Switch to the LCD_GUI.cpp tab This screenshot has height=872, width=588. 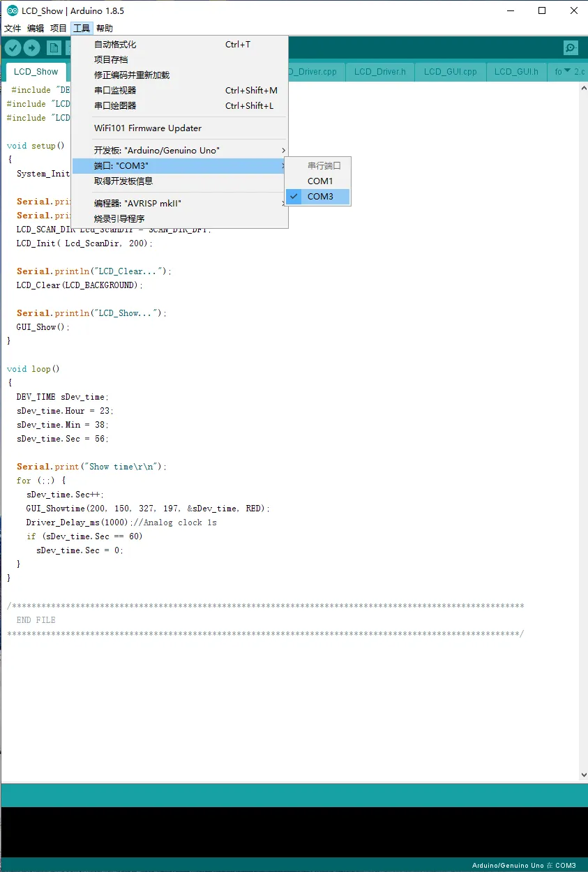450,71
